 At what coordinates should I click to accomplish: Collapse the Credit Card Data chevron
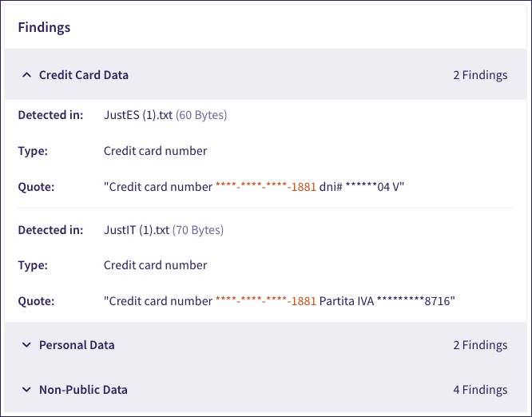26,75
